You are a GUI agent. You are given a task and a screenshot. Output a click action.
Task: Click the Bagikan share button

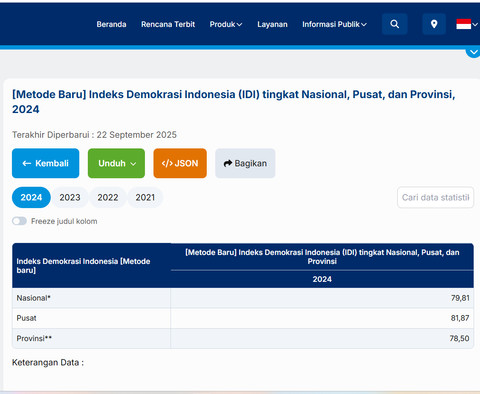[245, 163]
